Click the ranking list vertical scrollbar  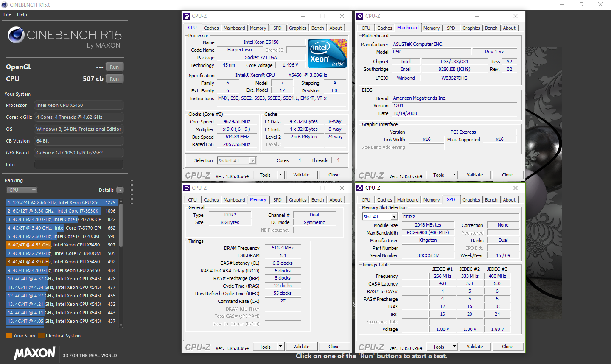[121, 225]
